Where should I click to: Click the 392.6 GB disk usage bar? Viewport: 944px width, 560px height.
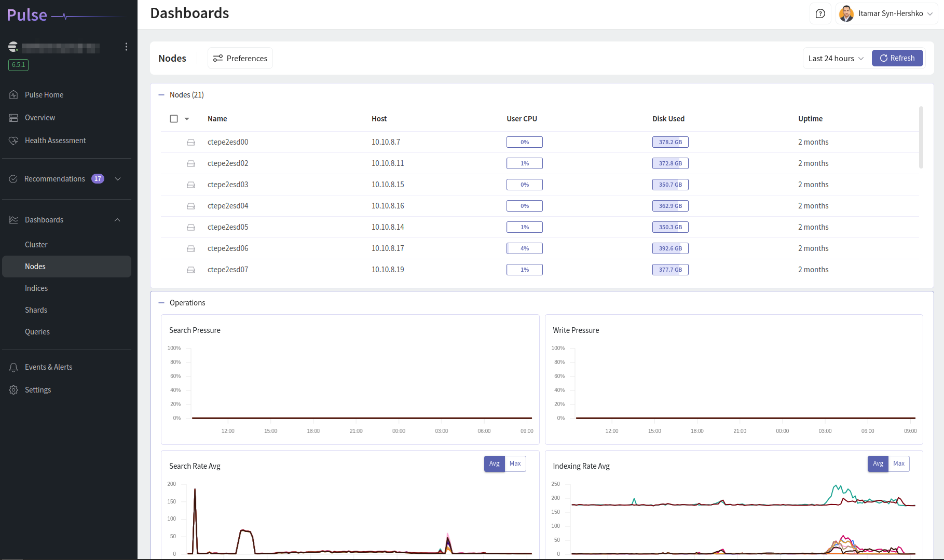tap(671, 248)
